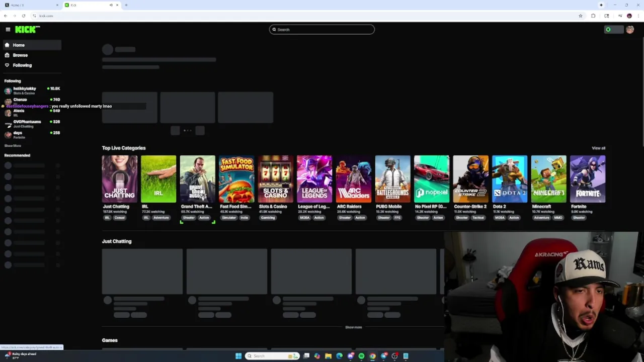Click the MOBA tag under League of Legends
Image resolution: width=644 pixels, height=362 pixels.
click(304, 218)
